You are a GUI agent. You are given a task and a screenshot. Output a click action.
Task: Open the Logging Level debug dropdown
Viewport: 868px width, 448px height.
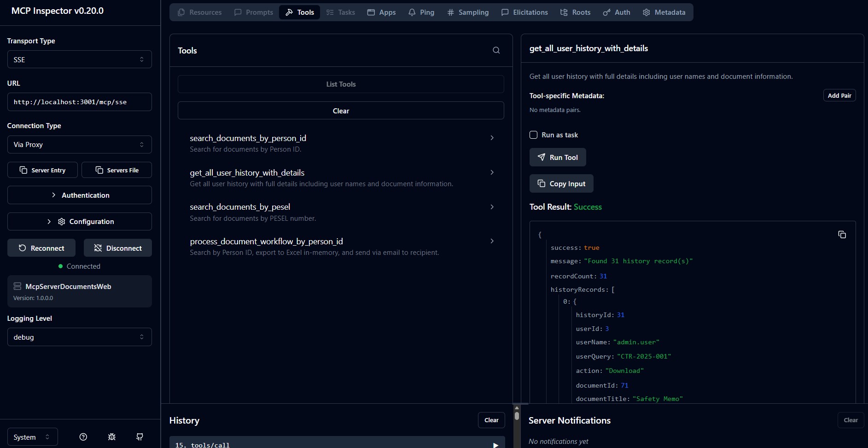pos(79,337)
